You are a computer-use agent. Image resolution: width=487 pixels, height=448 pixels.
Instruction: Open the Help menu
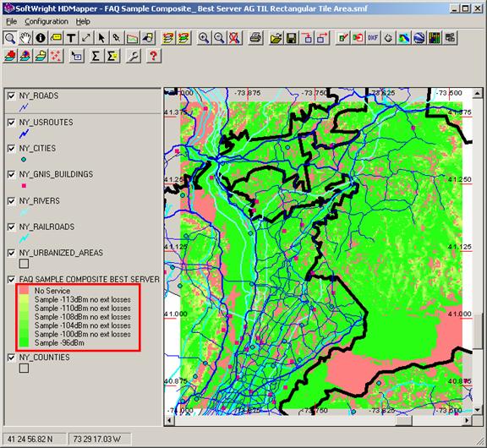pyautogui.click(x=83, y=21)
